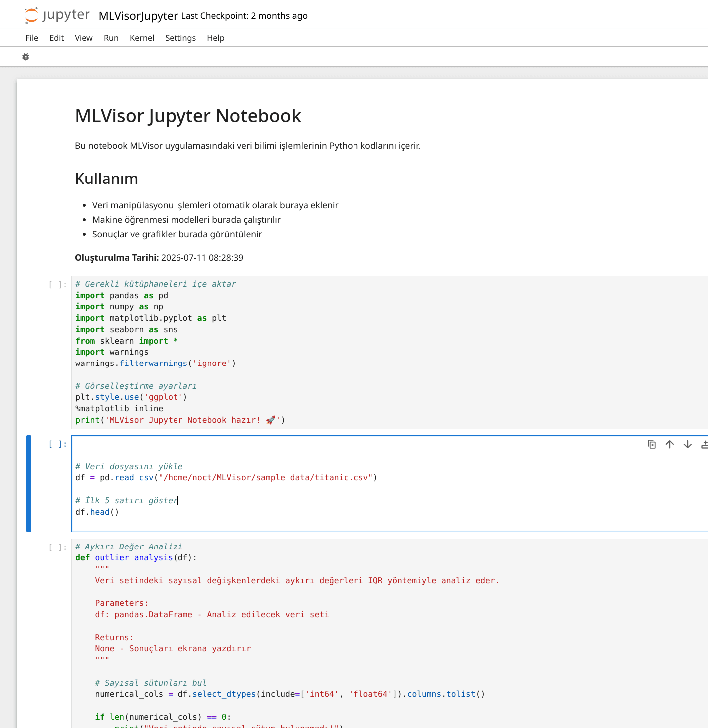Select the imports cell prompt bracket
708x728 pixels.
[x=58, y=285]
